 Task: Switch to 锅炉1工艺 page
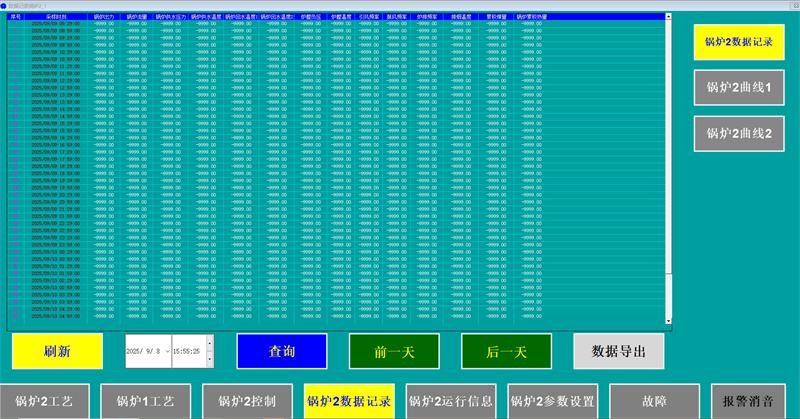click(146, 402)
